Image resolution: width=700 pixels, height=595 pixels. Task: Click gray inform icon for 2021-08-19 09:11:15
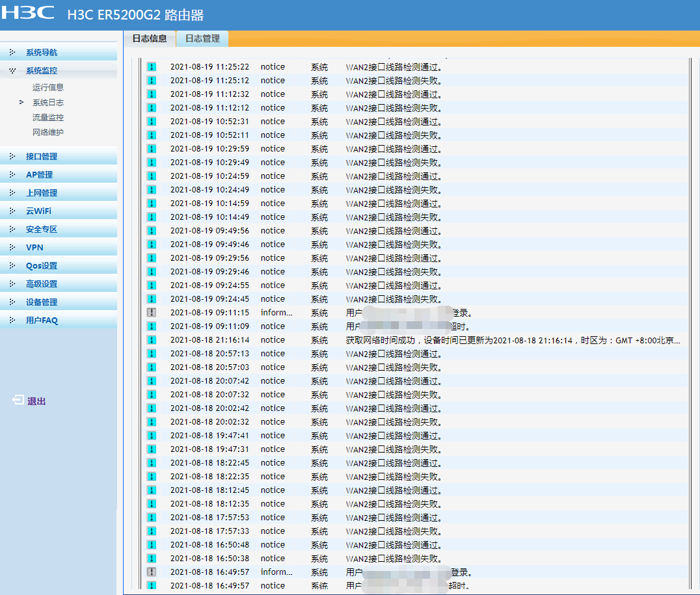coord(152,312)
